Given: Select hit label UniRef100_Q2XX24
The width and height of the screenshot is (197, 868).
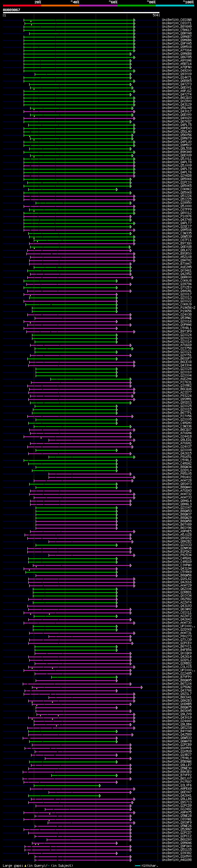Looking at the screenshot, I should (x=177, y=335).
